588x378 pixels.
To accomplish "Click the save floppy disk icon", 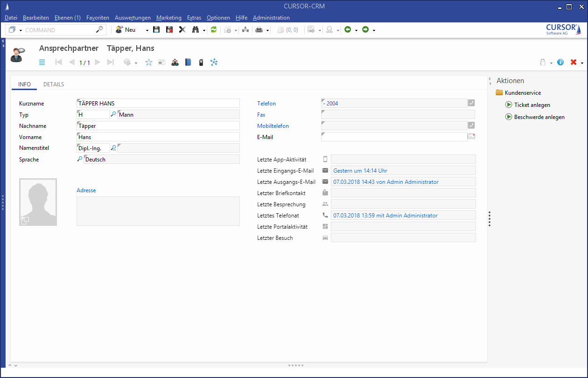I will click(156, 30).
